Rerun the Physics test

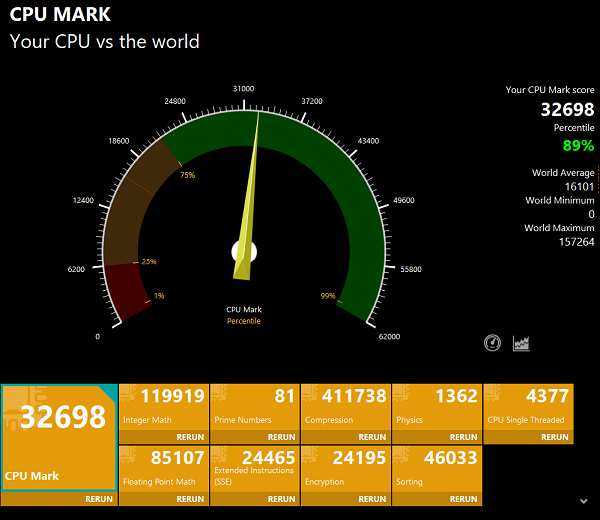(463, 437)
